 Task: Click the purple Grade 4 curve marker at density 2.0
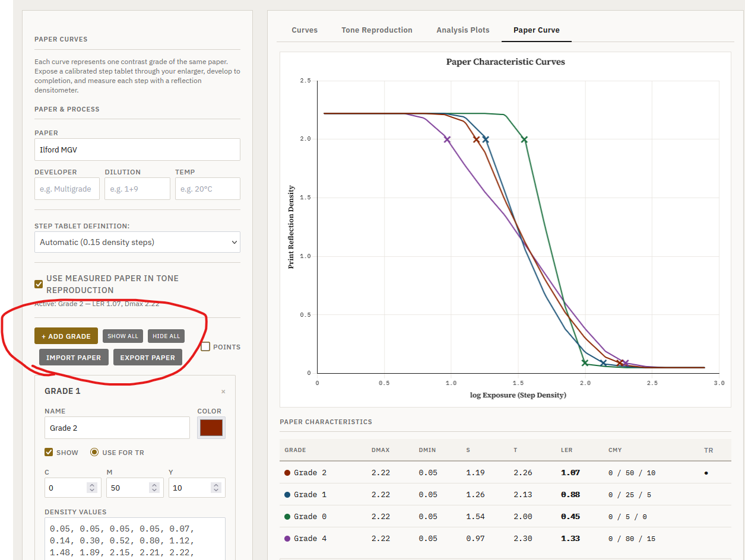[x=447, y=140]
